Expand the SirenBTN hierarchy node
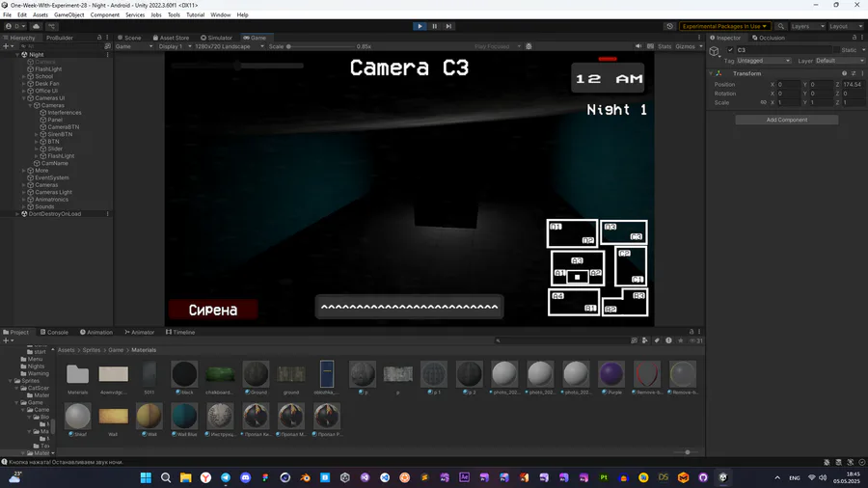 37,134
